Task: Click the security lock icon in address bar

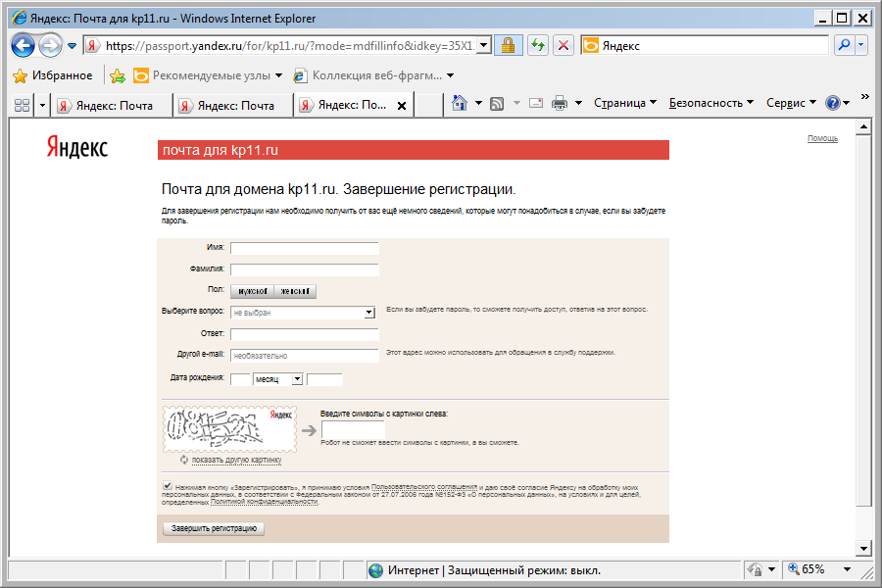Action: pos(508,46)
